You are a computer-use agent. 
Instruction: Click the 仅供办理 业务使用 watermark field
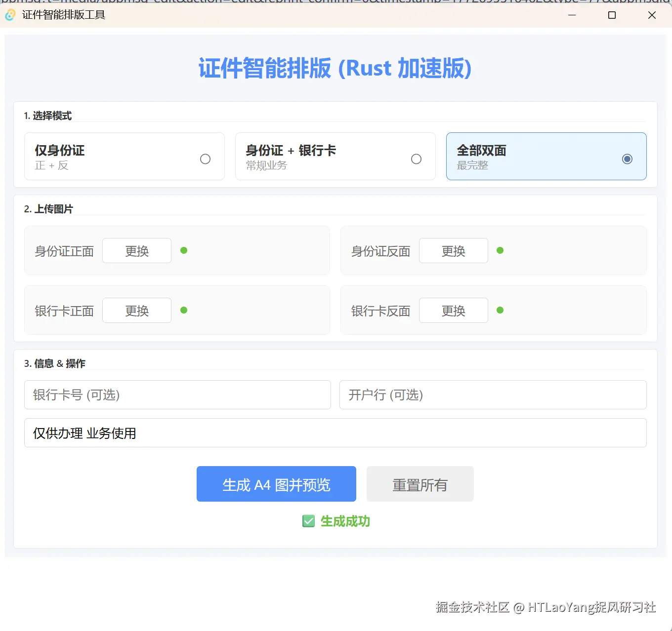pyautogui.click(x=335, y=433)
